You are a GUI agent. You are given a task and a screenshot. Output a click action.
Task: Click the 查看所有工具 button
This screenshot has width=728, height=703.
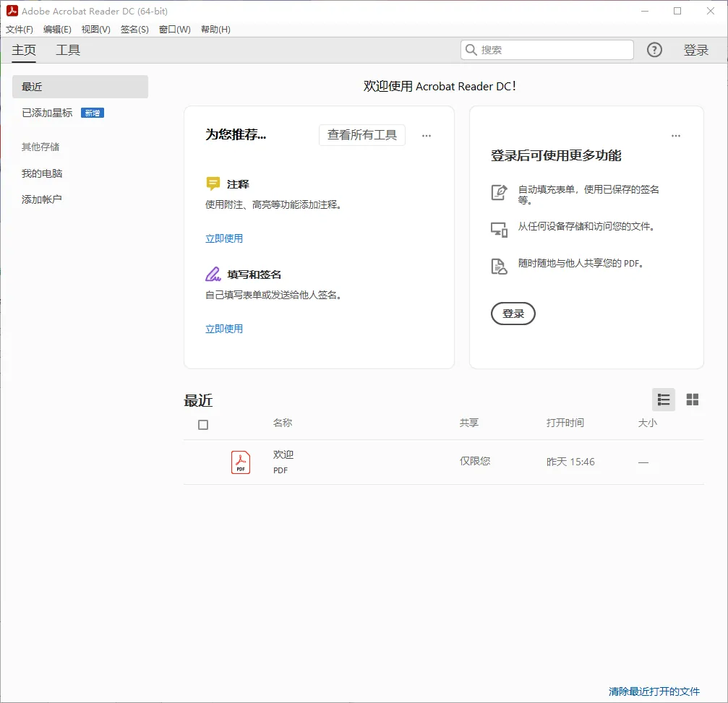pos(362,135)
